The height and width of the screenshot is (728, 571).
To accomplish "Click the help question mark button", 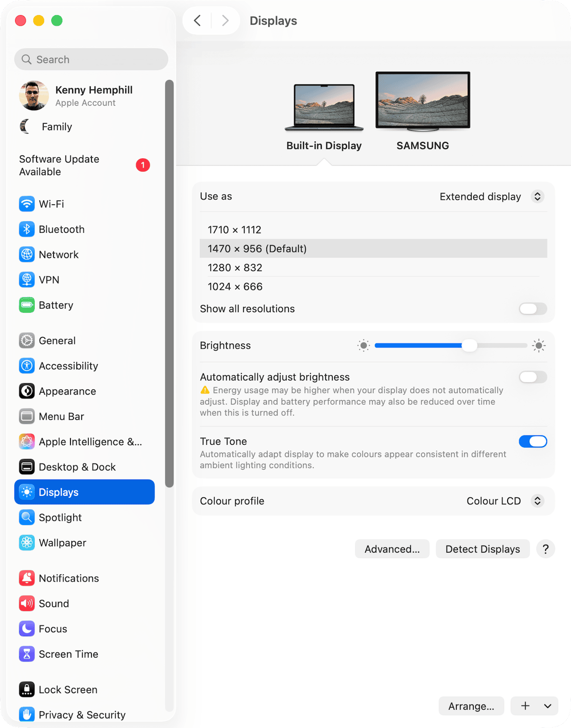I will [x=545, y=549].
